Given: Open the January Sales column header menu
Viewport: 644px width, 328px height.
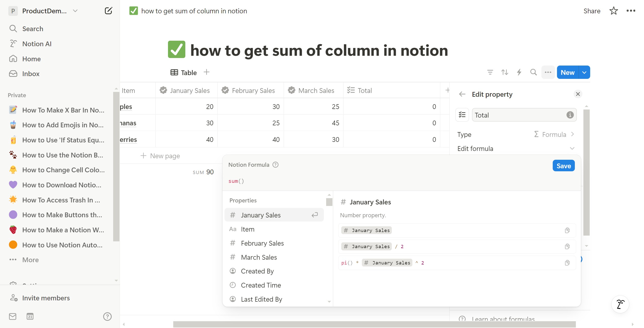Looking at the screenshot, I should tap(186, 90).
